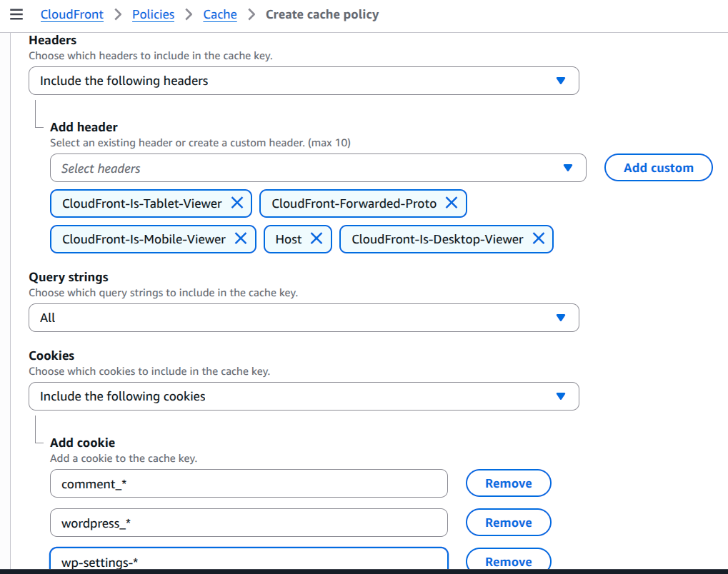
Task: Remove the wordpress_* cookie entry
Action: (508, 523)
